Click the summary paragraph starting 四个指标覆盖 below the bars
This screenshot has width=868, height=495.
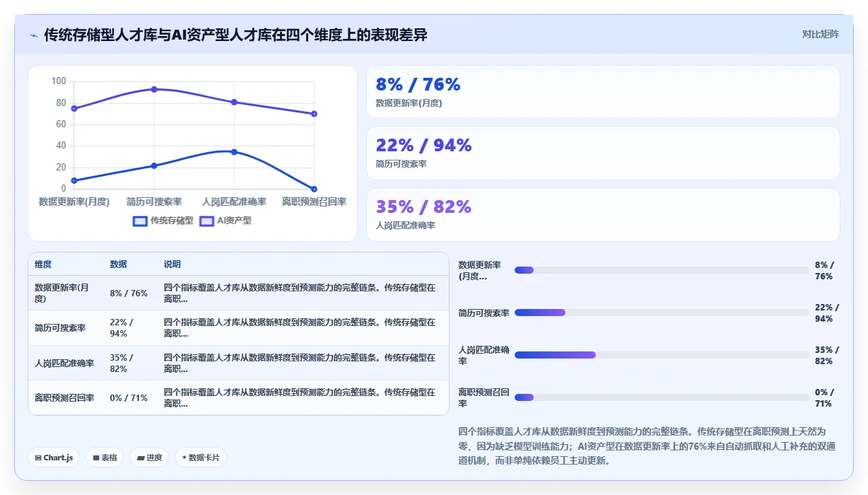(646, 445)
